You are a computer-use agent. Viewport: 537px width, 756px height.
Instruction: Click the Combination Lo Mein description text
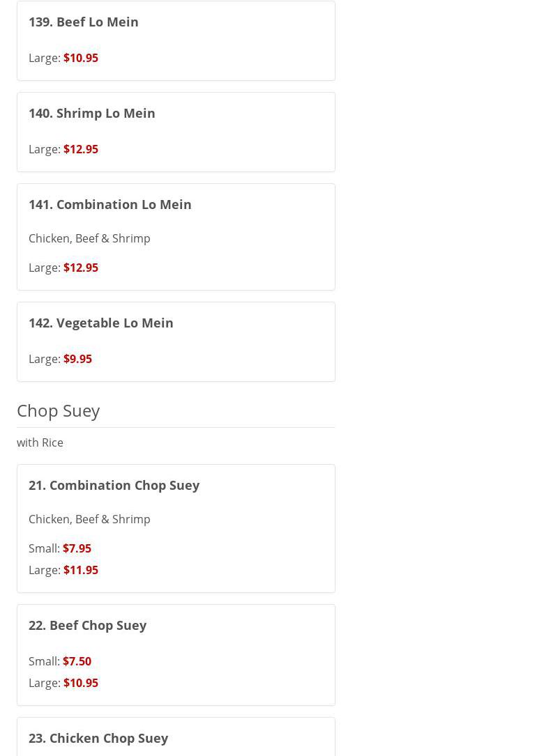[x=89, y=238]
